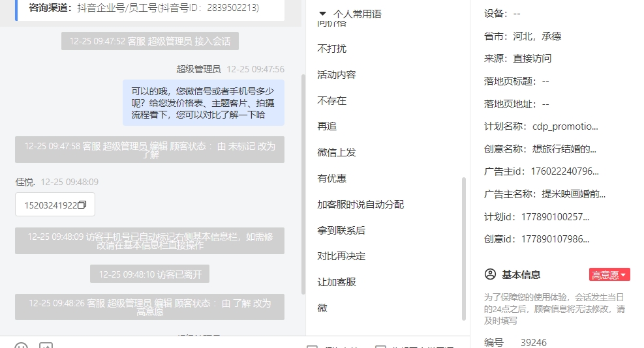Click the 访客手机号已自动标记 system notice

(x=149, y=240)
